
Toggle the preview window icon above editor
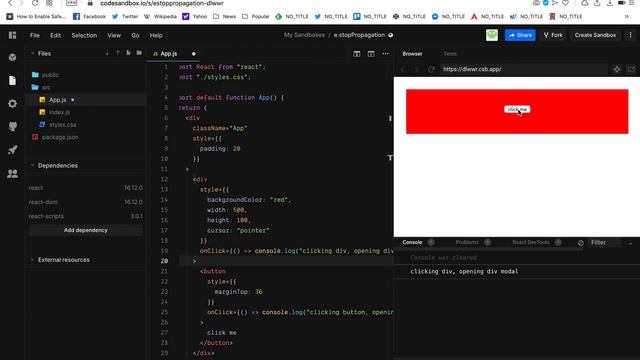371,54
